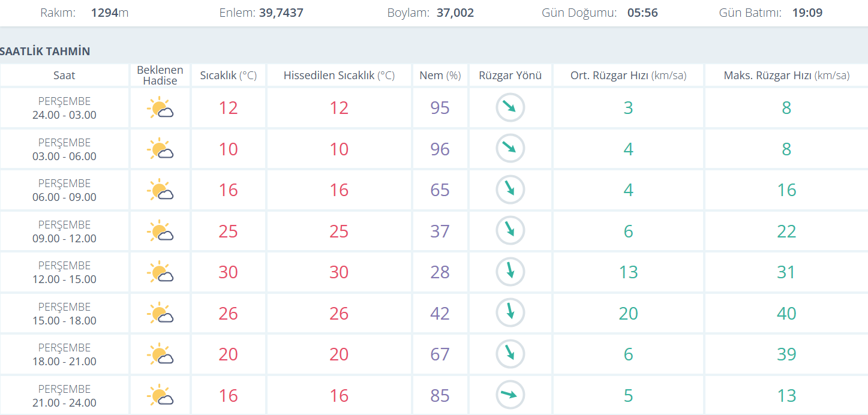The image size is (868, 415).
Task: Click the wind direction icon for 21.00 - 24.00
Action: pos(510,395)
